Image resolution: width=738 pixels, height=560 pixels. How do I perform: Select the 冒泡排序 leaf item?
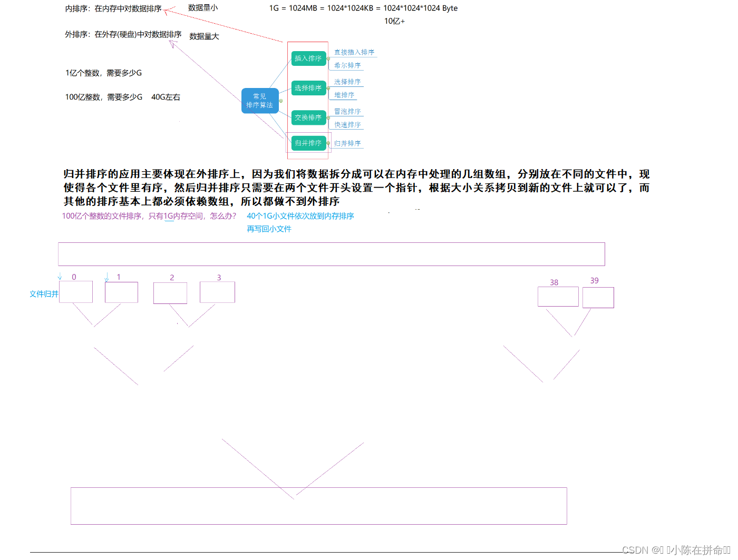(347, 111)
